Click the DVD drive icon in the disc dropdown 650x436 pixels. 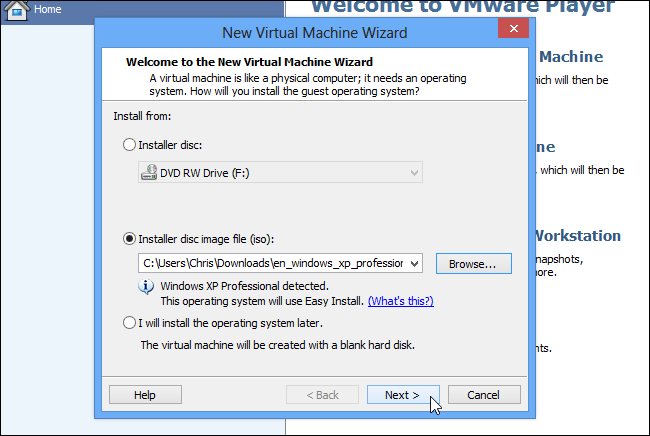149,172
